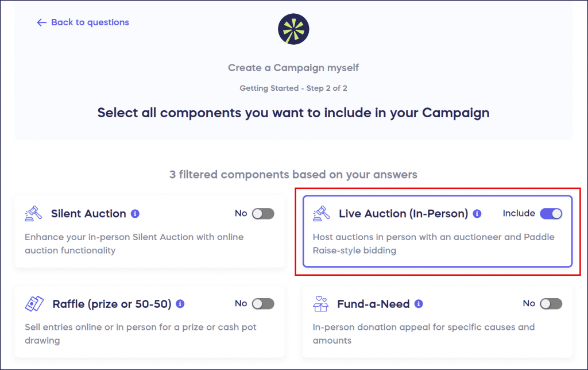Click the No label next to Silent Auction switch
This screenshot has height=370, width=588.
(x=240, y=213)
